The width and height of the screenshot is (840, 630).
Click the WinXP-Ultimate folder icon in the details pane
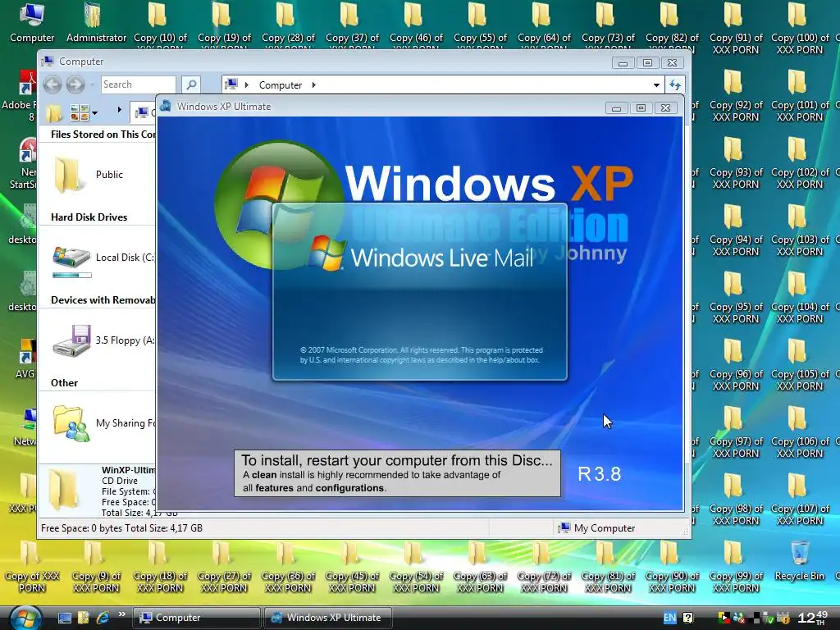point(64,489)
